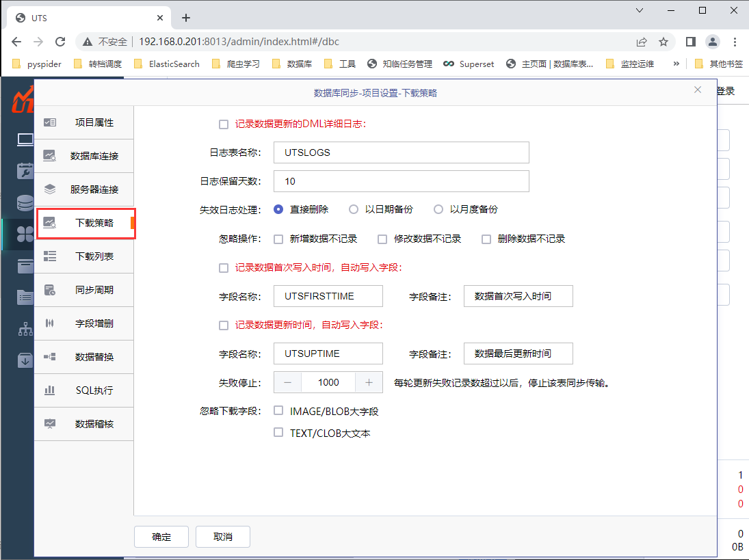Select the 下载策略 tab
This screenshot has height=560, width=749.
84,223
